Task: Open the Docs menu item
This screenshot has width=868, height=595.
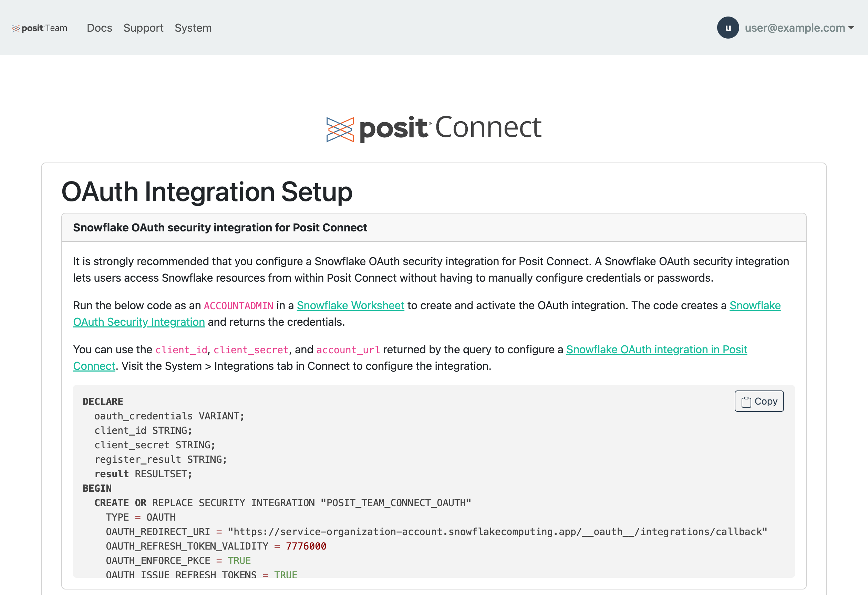Action: click(99, 28)
